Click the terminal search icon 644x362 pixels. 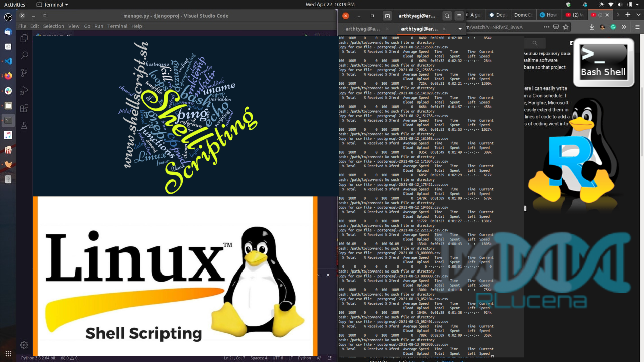pyautogui.click(x=447, y=16)
